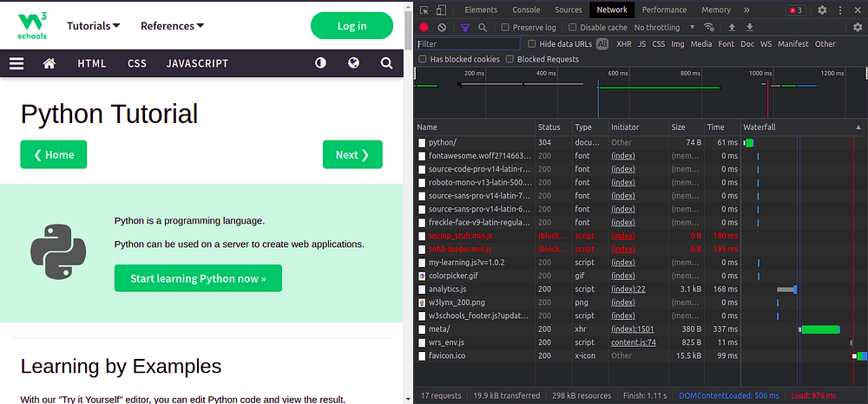The height and width of the screenshot is (404, 868).
Task: Click the Log in button
Action: (x=352, y=26)
